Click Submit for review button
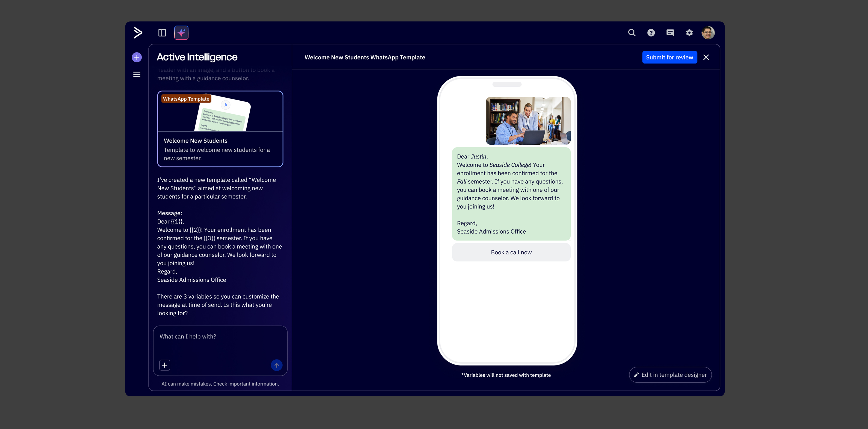868x429 pixels. coord(669,57)
